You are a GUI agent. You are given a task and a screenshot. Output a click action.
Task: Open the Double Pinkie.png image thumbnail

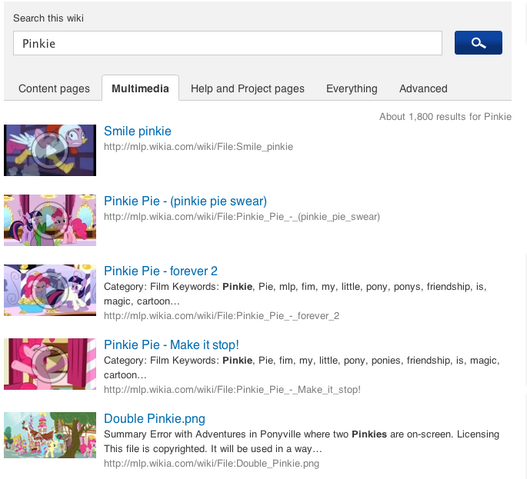[50, 435]
